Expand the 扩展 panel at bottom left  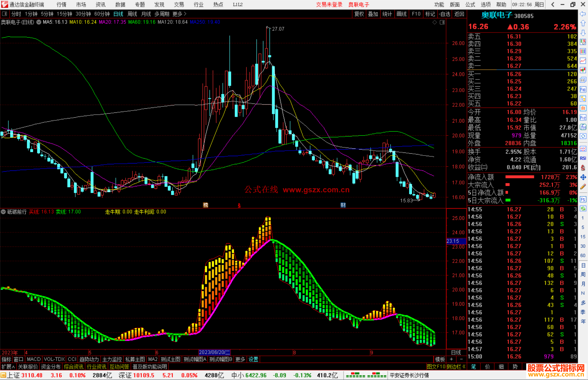8,367
